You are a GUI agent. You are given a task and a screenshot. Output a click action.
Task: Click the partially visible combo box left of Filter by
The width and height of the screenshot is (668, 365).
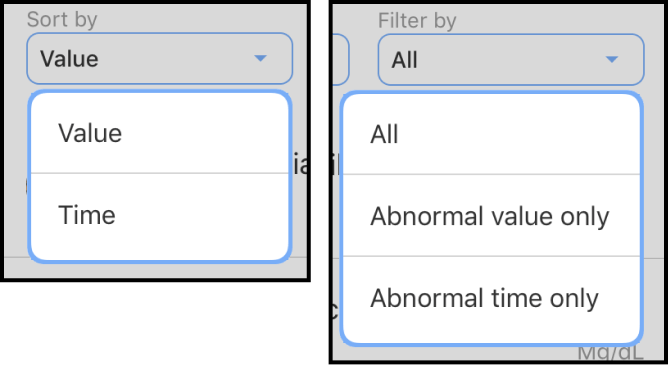coord(342,60)
